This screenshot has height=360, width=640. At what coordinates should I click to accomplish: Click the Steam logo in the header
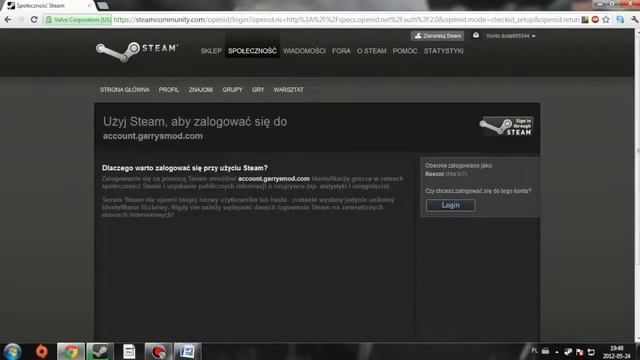click(x=137, y=51)
